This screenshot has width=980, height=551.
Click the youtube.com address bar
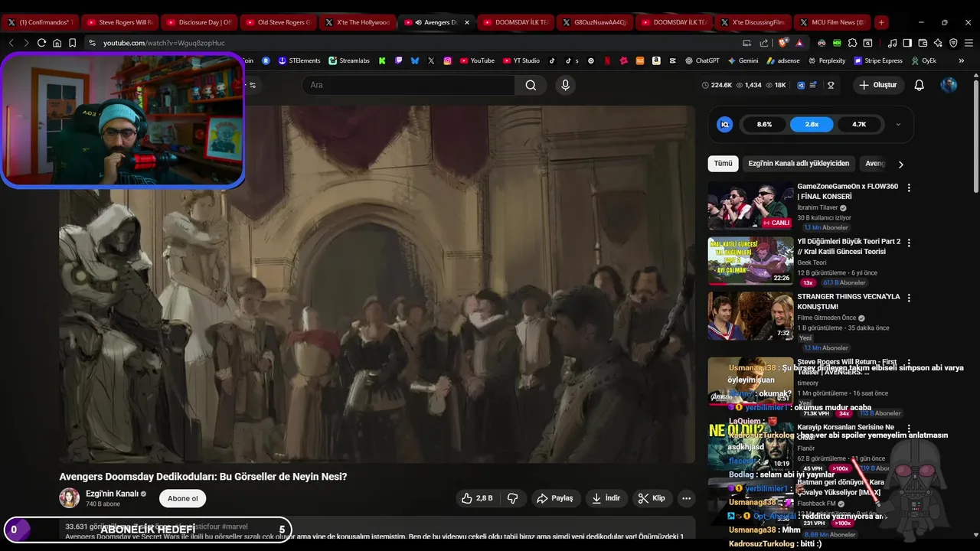[413, 43]
